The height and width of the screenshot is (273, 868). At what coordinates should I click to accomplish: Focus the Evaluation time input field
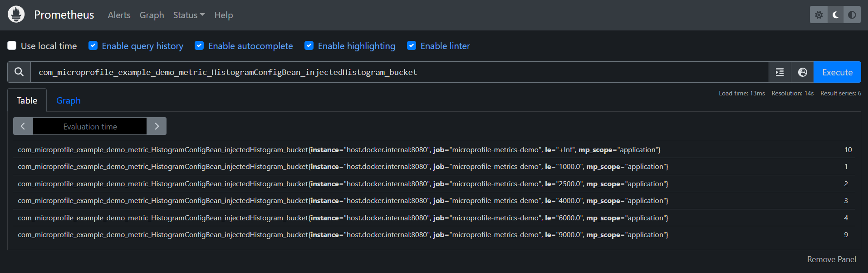(x=90, y=126)
